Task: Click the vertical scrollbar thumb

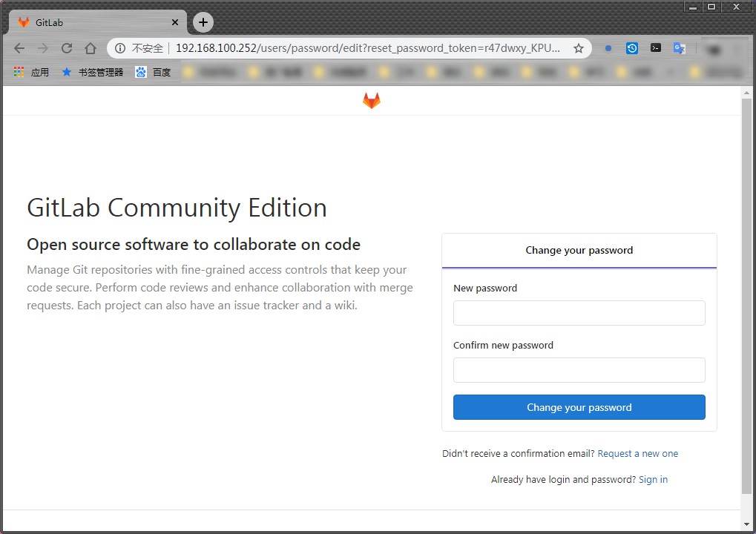Action: (x=747, y=297)
